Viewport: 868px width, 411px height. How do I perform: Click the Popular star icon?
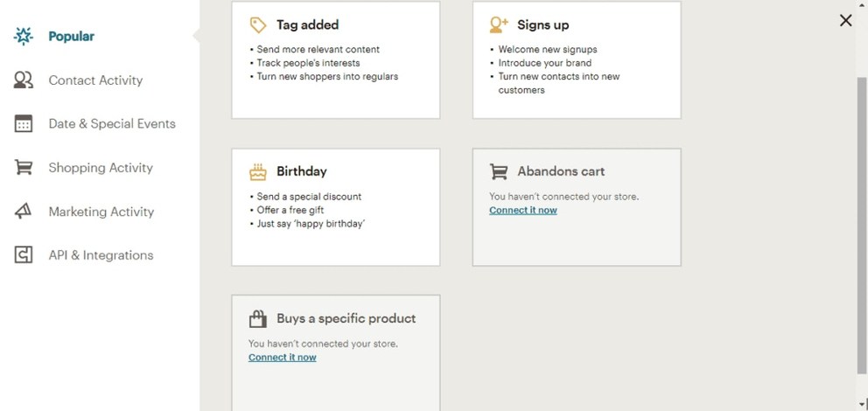(24, 36)
